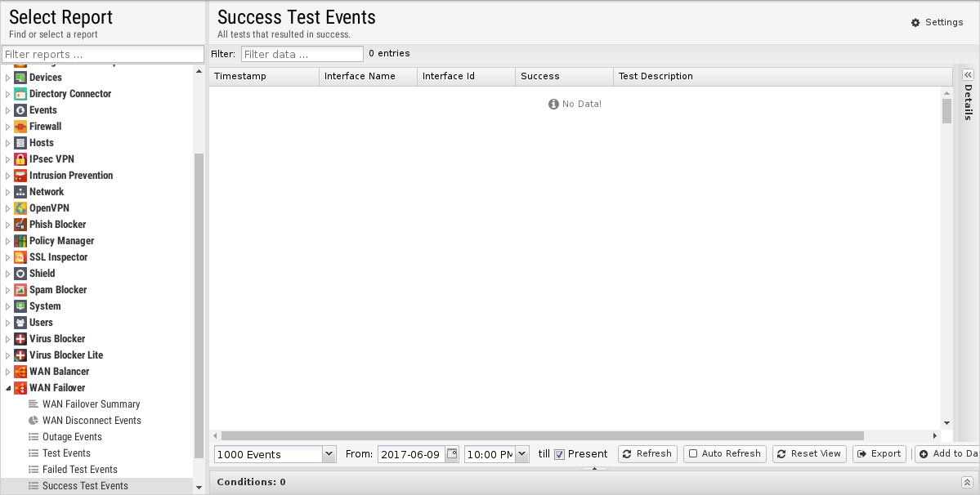980x495 pixels.
Task: Click the Add to Dashboard button
Action: pyautogui.click(x=948, y=454)
